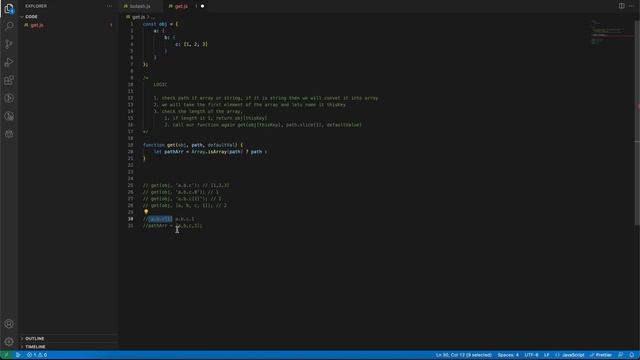
Task: Open get.js in the Explorer tree
Action: click(x=37, y=25)
